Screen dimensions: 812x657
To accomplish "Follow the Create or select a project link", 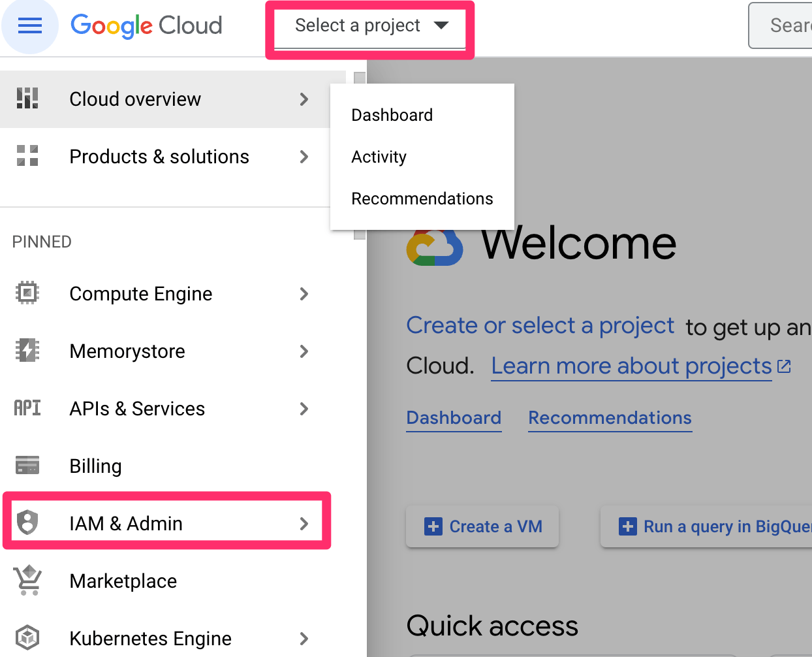I will 540,325.
